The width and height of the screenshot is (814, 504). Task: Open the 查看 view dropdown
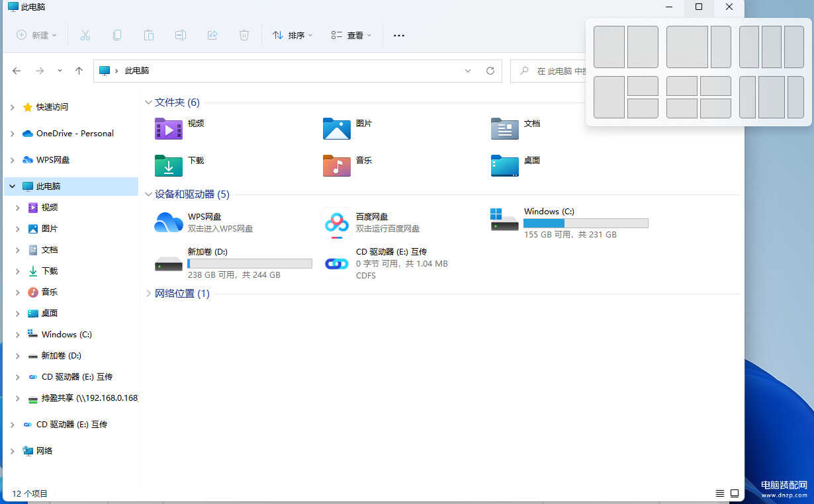pyautogui.click(x=351, y=35)
